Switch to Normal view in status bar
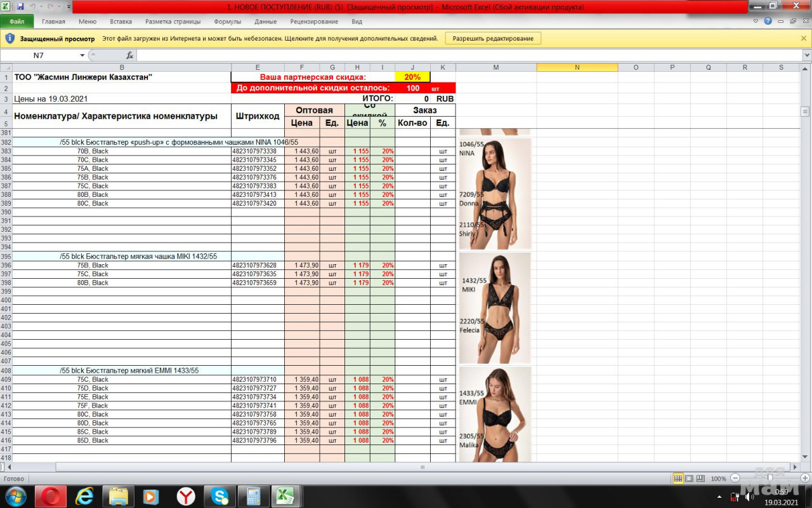 [x=678, y=479]
